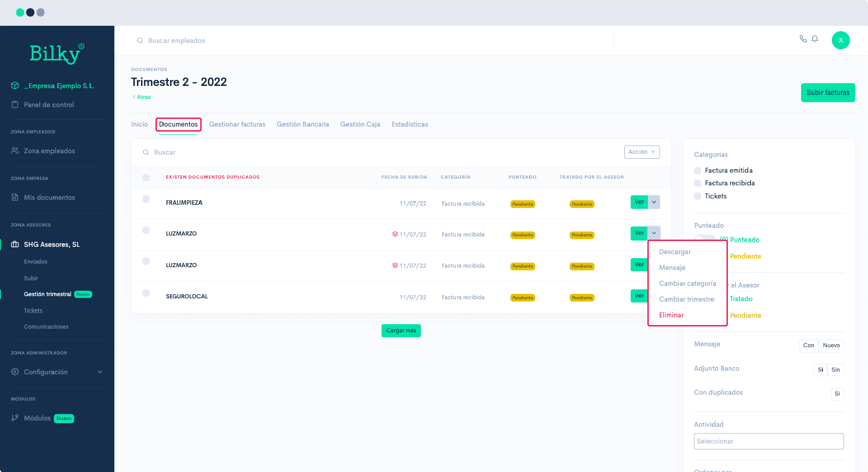
Task: Click the Empresa Ejemplo S.L. cube icon
Action: click(15, 85)
